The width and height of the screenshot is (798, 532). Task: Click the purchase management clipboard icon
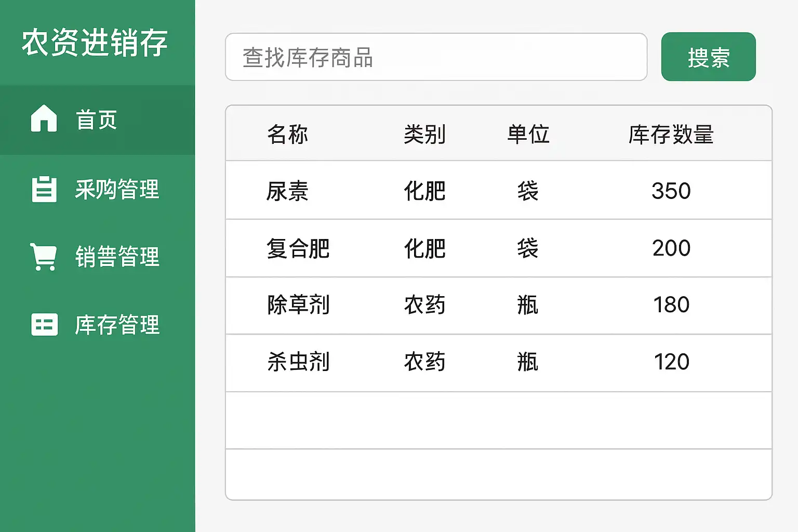pyautogui.click(x=44, y=189)
